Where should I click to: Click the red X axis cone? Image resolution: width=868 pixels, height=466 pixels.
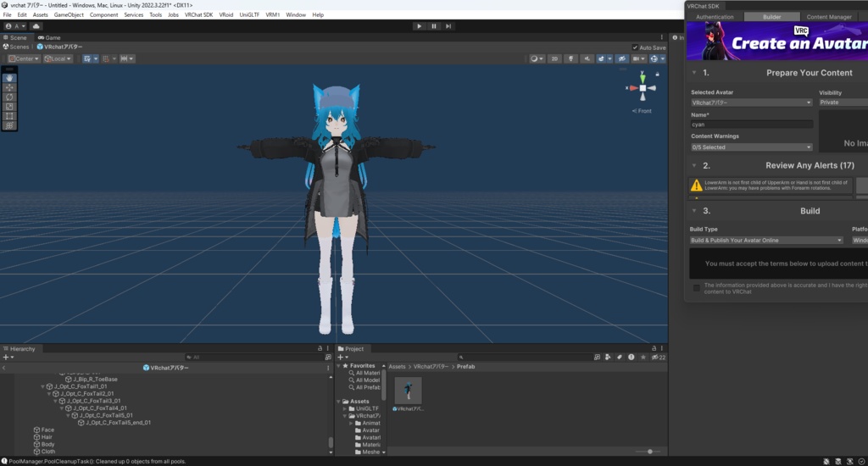[633, 88]
